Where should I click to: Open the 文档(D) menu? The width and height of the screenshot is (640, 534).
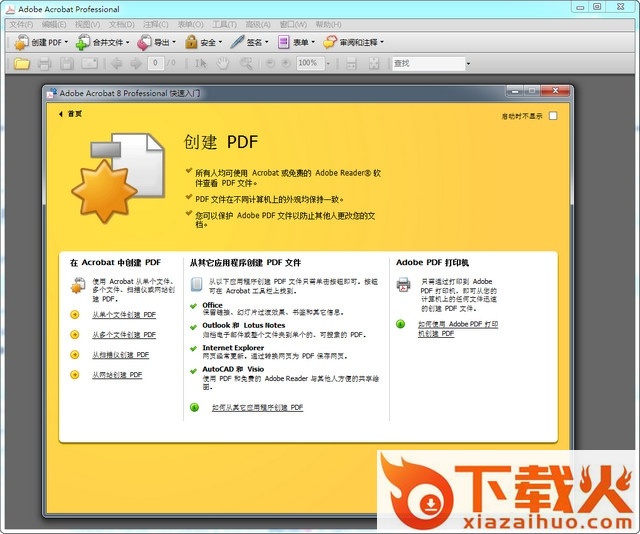coord(122,24)
